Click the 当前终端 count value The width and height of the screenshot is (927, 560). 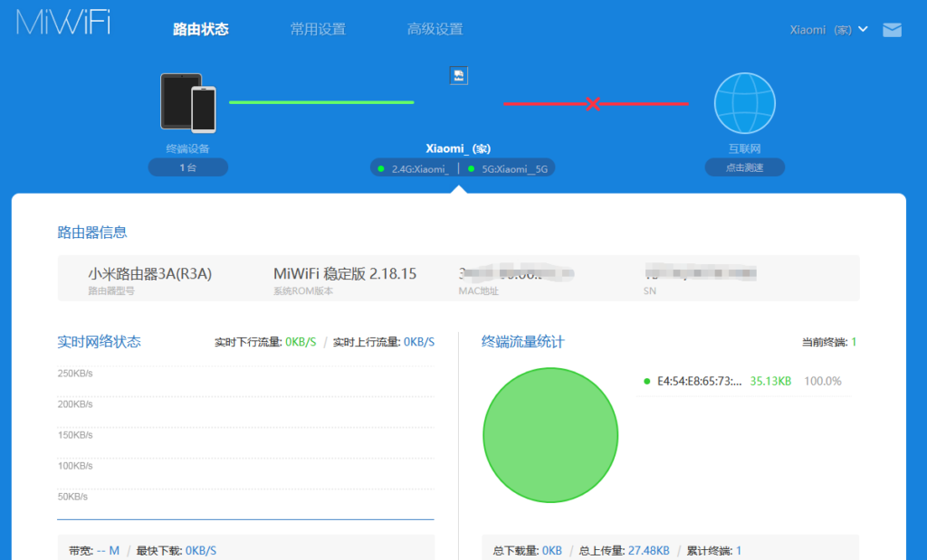(854, 342)
